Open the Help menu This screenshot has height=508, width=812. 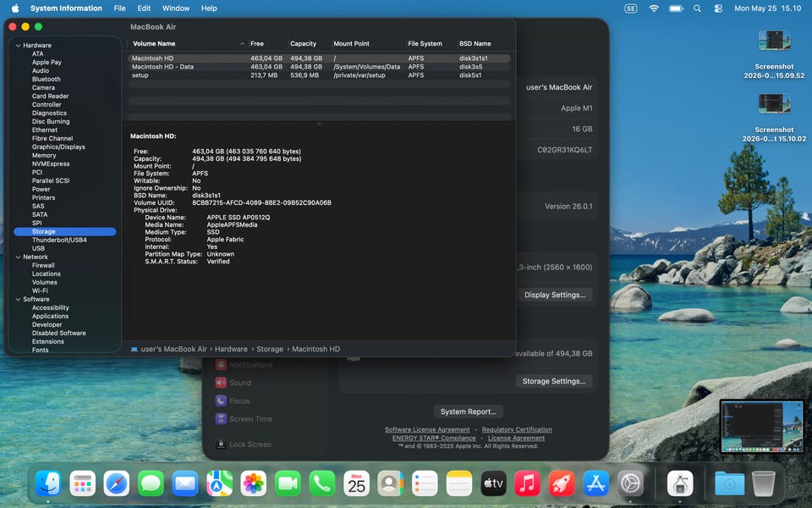(x=209, y=8)
